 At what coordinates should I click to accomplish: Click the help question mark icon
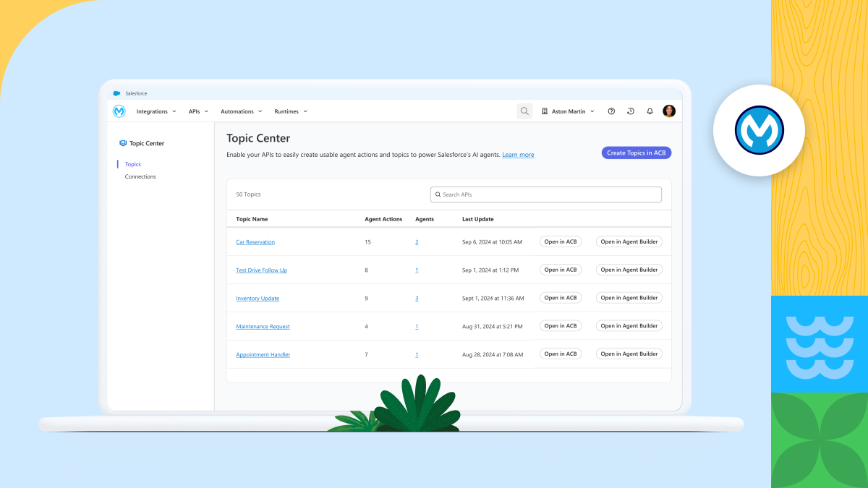coord(611,111)
